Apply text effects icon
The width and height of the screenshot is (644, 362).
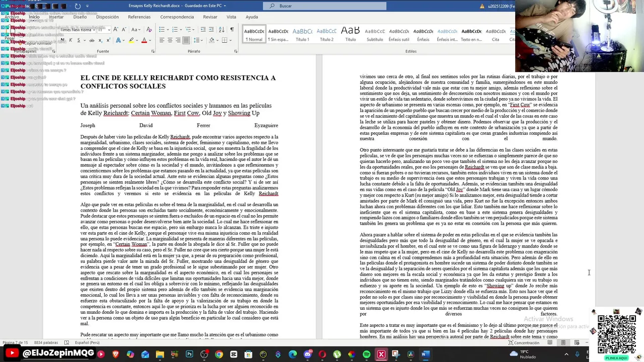click(x=118, y=40)
